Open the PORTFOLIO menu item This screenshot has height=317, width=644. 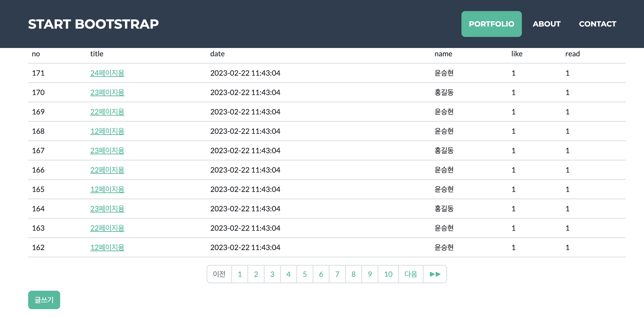[491, 24]
